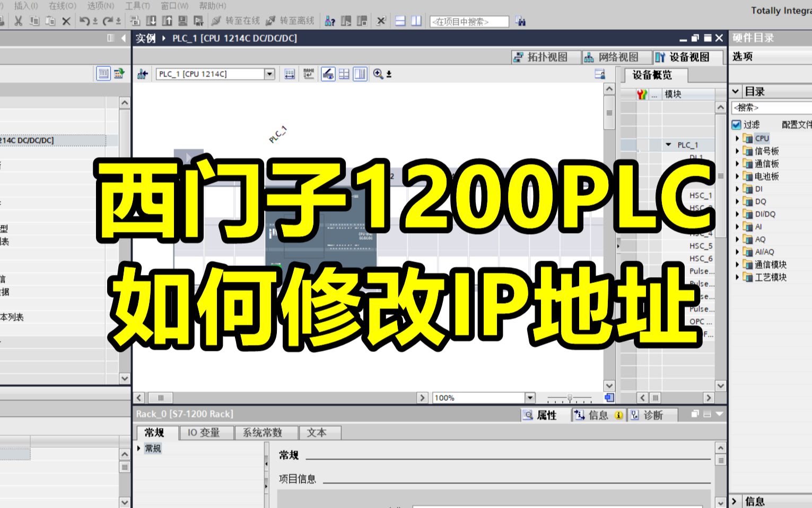The width and height of the screenshot is (812, 508).
Task: Click the keep-visible lock icon in editor
Action: pyautogui.click(x=600, y=74)
